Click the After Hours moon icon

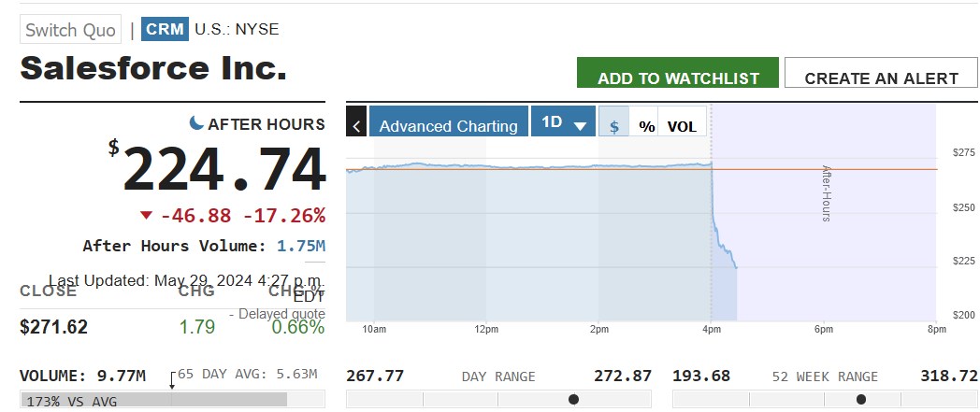(x=196, y=123)
